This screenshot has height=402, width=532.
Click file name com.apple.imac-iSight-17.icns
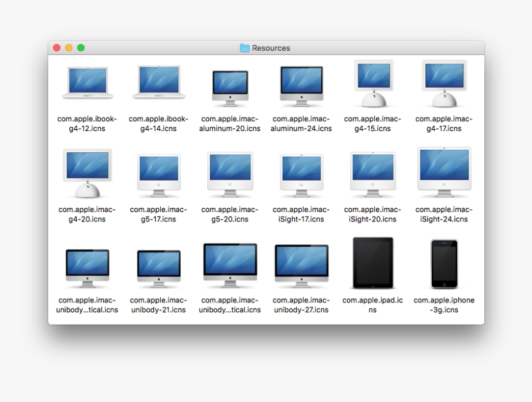point(301,215)
